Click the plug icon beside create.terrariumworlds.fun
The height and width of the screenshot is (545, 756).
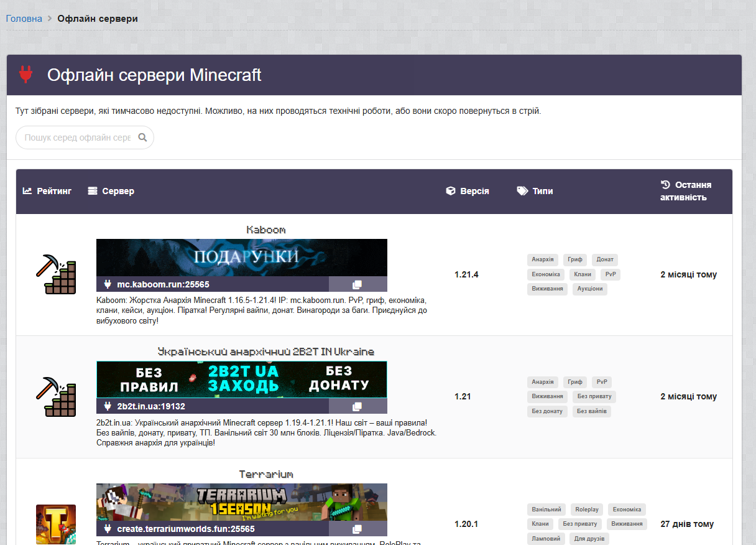107,529
